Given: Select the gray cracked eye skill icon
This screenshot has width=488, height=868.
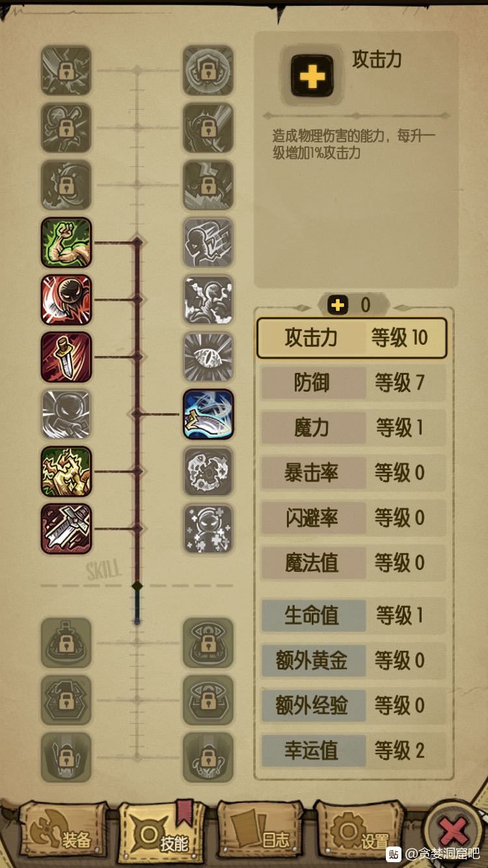Looking at the screenshot, I should (x=208, y=357).
